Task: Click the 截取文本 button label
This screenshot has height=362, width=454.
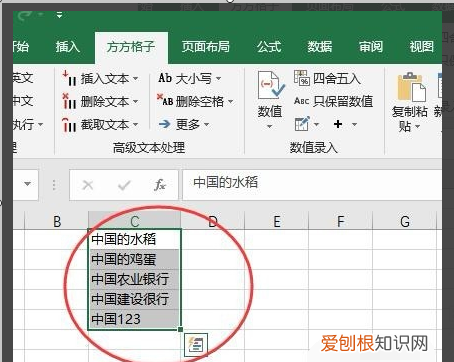Action: point(105,125)
